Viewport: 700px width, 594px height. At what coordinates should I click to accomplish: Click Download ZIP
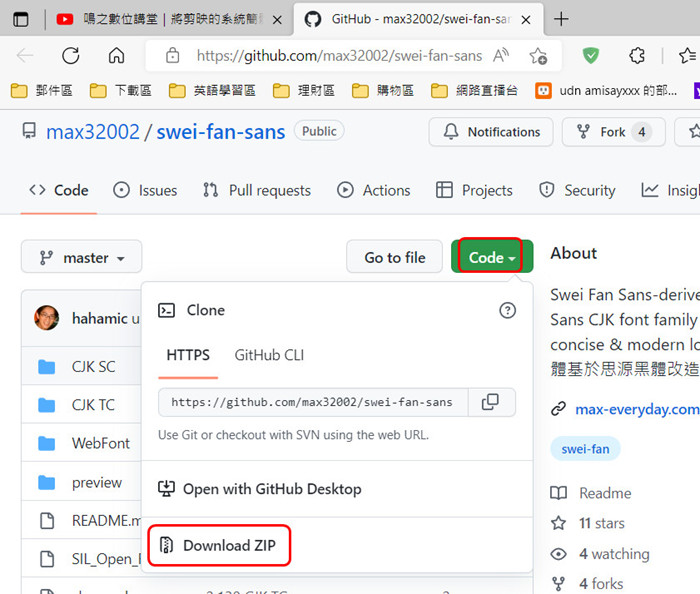[219, 545]
